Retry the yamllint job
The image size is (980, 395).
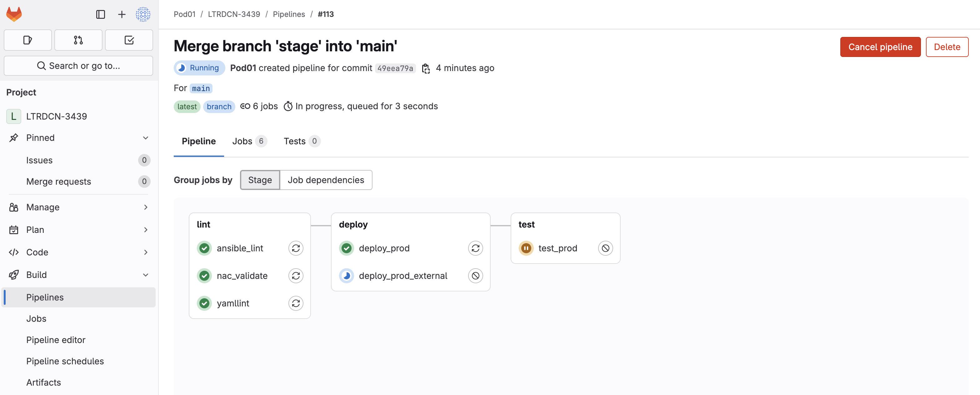click(x=296, y=303)
